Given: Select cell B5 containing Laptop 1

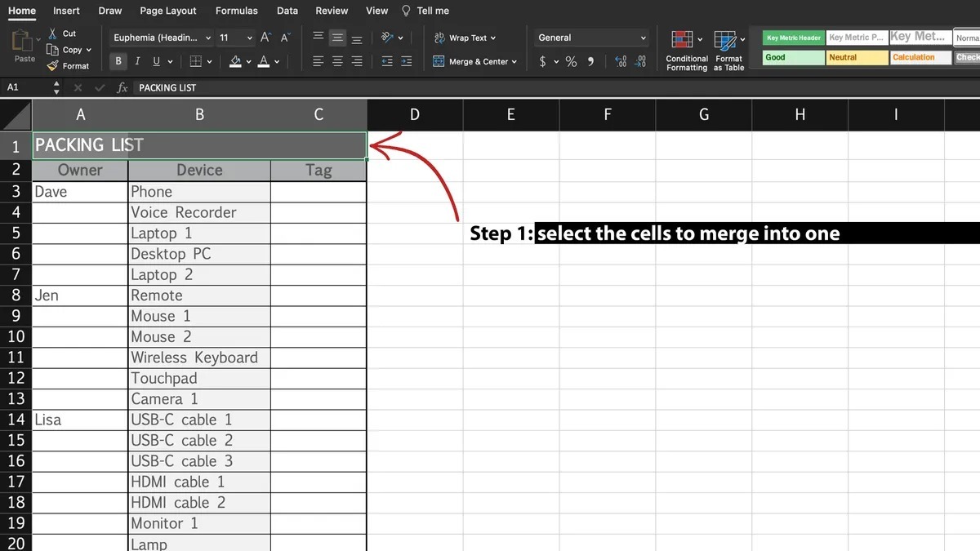Looking at the screenshot, I should [199, 233].
